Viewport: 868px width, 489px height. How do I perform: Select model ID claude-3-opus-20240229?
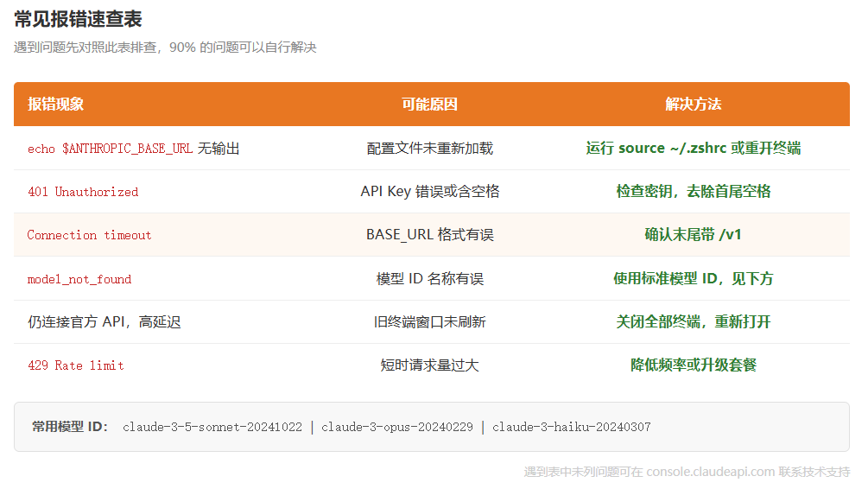click(397, 427)
